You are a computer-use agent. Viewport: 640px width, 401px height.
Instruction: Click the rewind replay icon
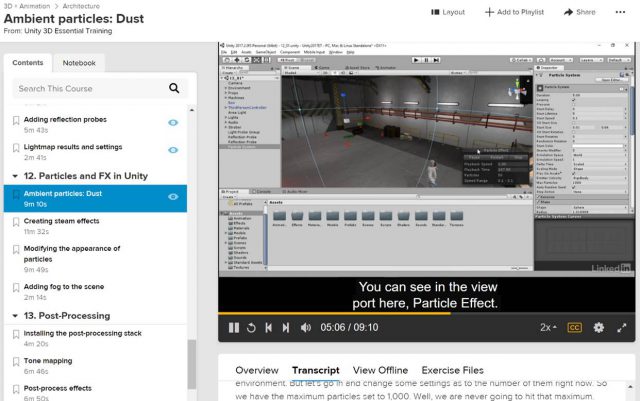pos(251,327)
